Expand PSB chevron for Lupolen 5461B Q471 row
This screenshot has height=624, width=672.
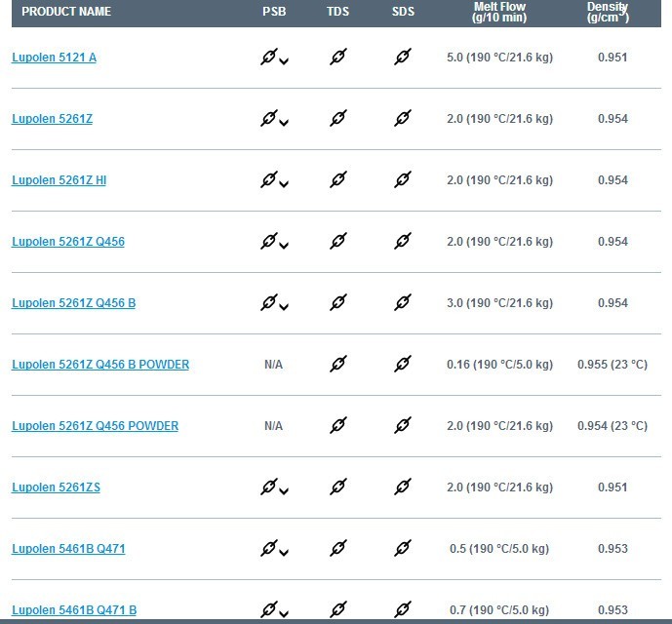pyautogui.click(x=284, y=553)
